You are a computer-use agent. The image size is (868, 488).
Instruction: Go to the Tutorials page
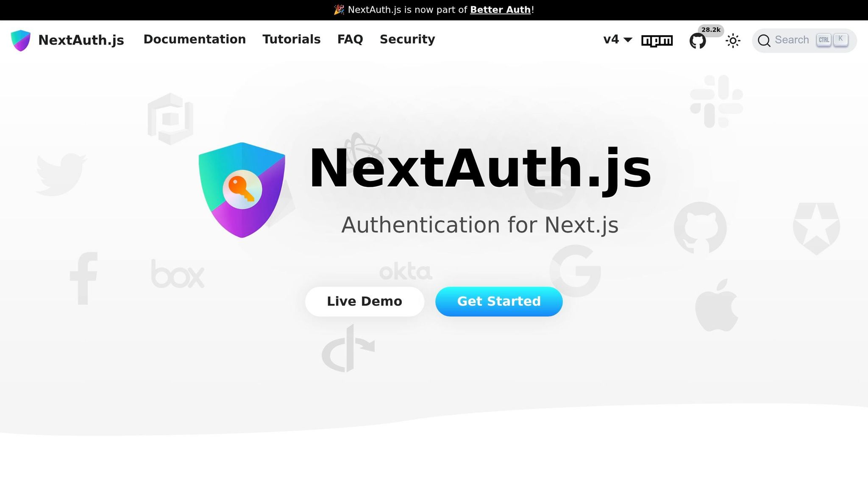(292, 39)
